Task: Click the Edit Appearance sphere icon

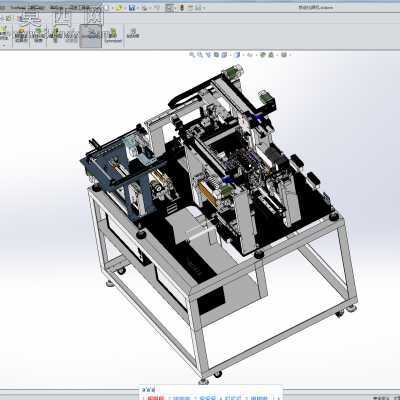Action: (262, 55)
